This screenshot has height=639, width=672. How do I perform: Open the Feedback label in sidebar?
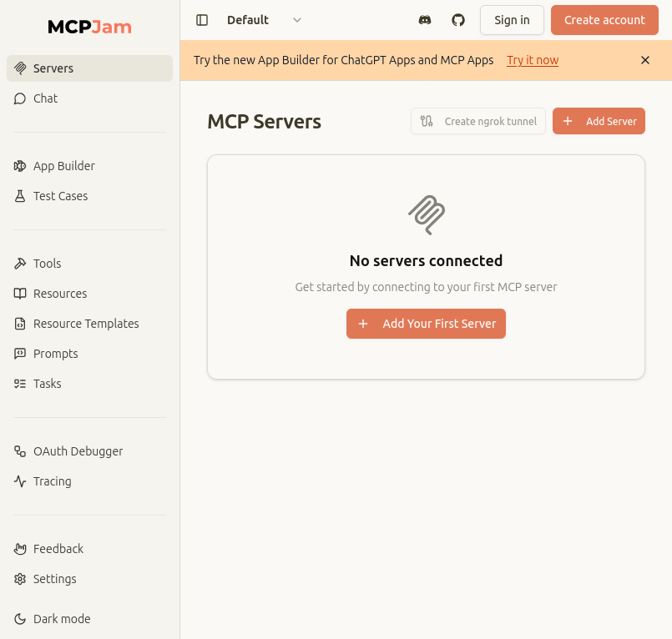(58, 549)
